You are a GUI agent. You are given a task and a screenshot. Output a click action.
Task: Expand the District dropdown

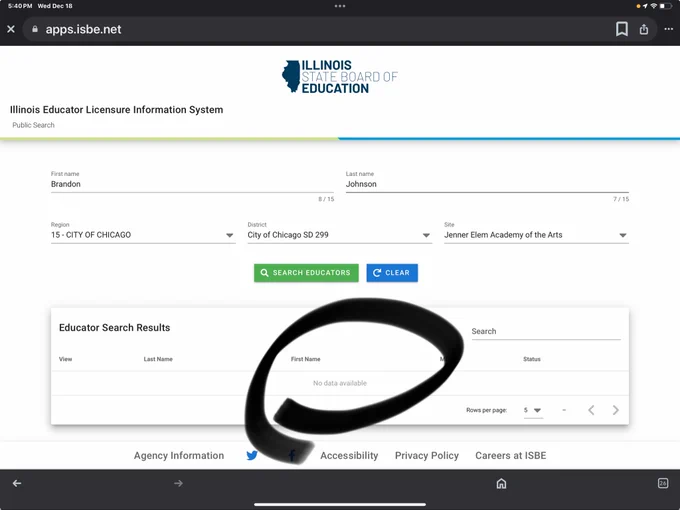point(340,235)
